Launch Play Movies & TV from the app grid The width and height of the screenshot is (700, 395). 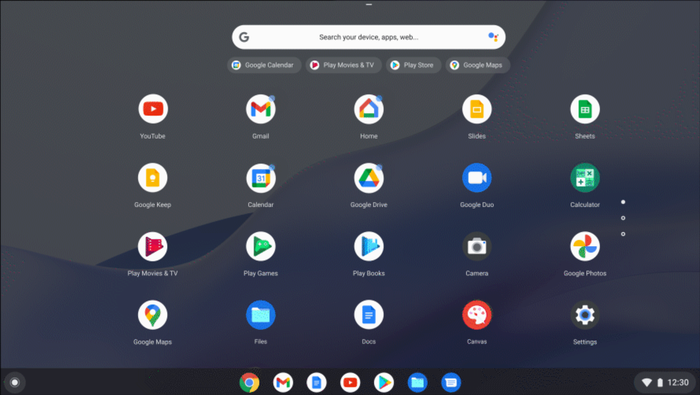tap(153, 246)
